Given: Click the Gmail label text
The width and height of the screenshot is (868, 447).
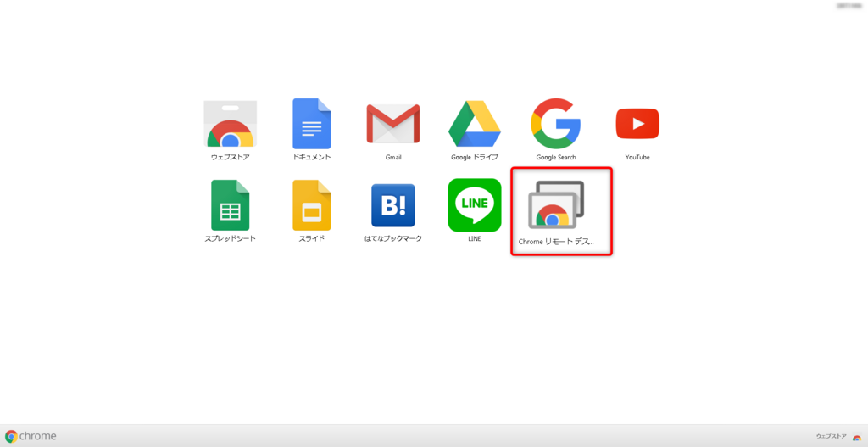Looking at the screenshot, I should pyautogui.click(x=393, y=157).
